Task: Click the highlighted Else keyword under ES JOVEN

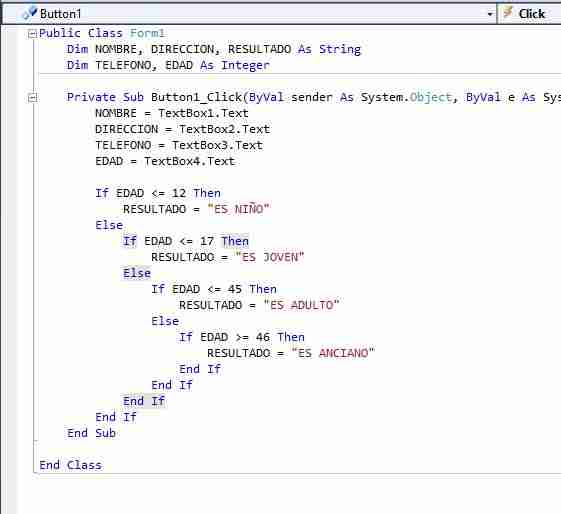Action: [x=137, y=273]
